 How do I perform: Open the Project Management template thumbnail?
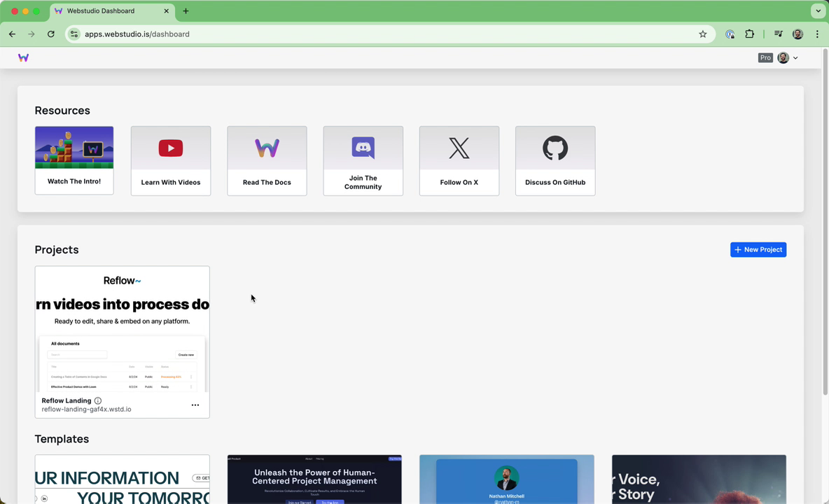tap(314, 479)
